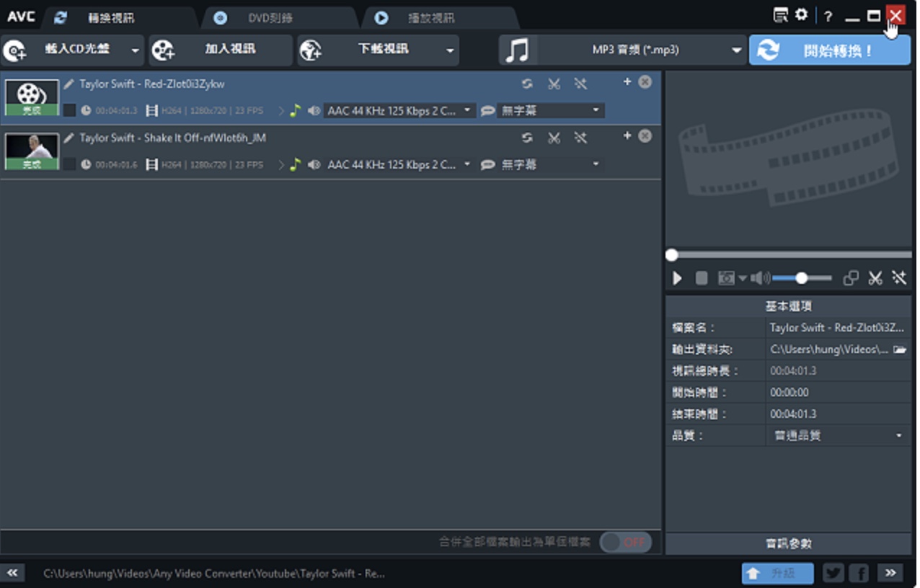This screenshot has width=920, height=588.
Task: Switch to the 轉換視訊 tab
Action: coord(119,18)
